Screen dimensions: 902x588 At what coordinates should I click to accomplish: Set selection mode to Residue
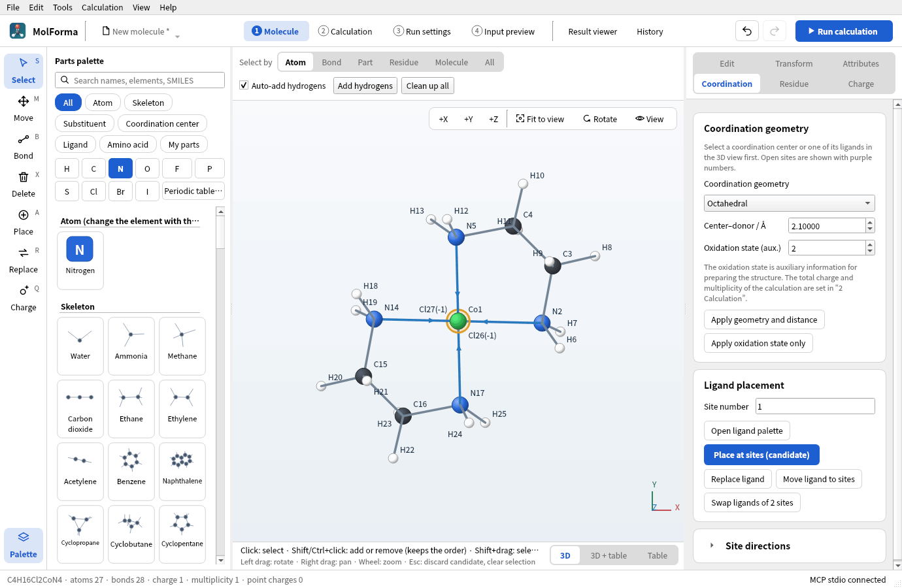click(403, 62)
